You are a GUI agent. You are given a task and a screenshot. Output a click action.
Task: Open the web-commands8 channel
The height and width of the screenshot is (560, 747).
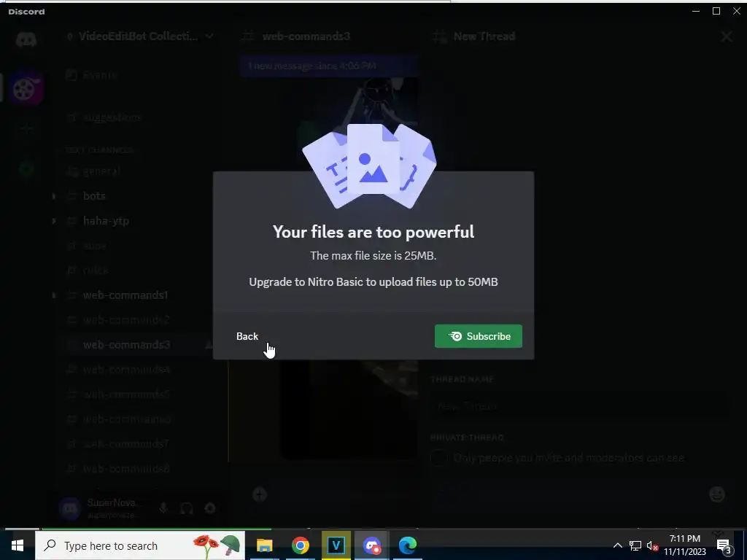126,468
